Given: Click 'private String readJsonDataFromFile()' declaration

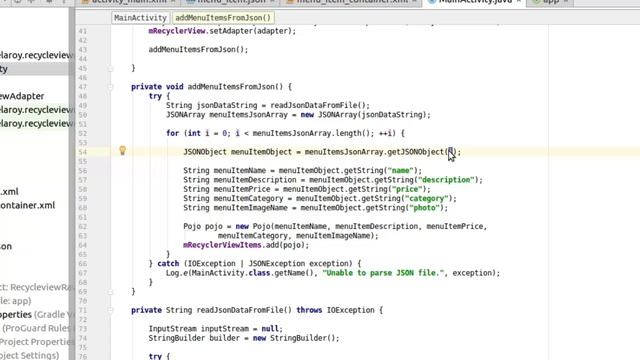Looking at the screenshot, I should (211, 310).
